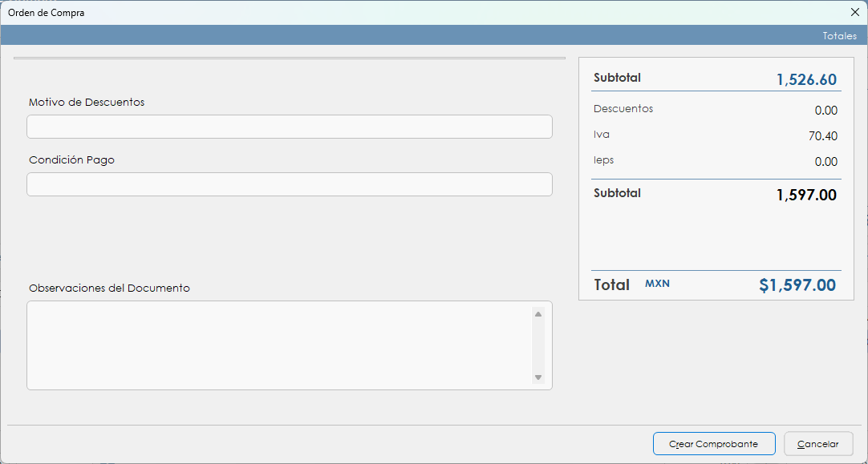The width and height of the screenshot is (868, 464).
Task: Click the Crear Comprobante button
Action: (714, 444)
